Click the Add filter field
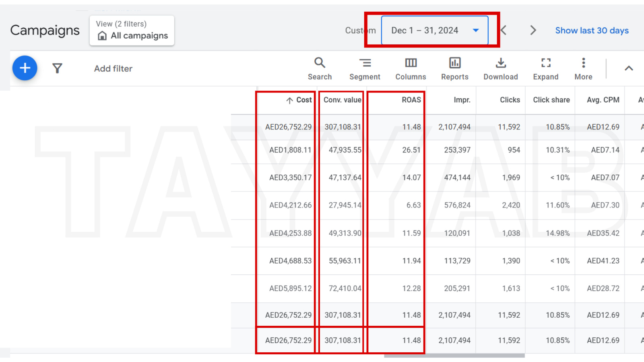The image size is (644, 362). [x=113, y=69]
